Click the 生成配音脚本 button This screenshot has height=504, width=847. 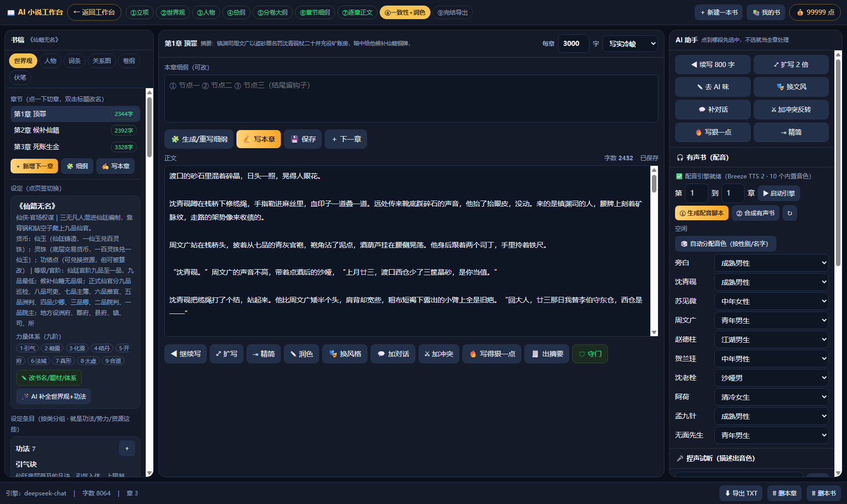click(702, 213)
